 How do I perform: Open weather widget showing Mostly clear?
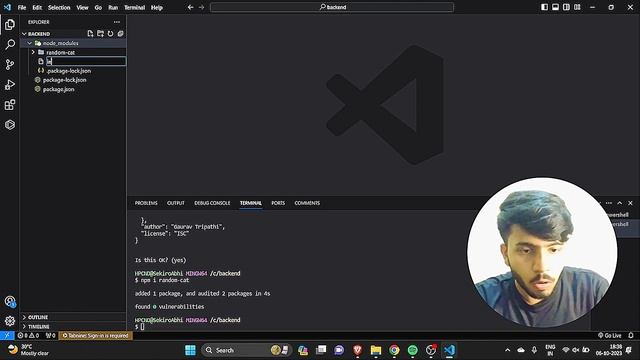coord(29,350)
